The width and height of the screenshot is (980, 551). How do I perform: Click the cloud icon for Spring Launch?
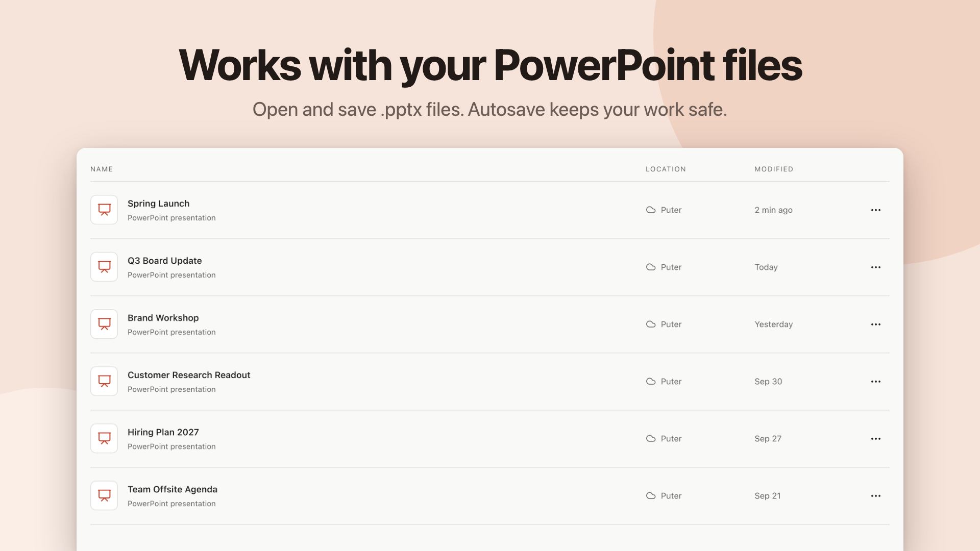point(651,210)
